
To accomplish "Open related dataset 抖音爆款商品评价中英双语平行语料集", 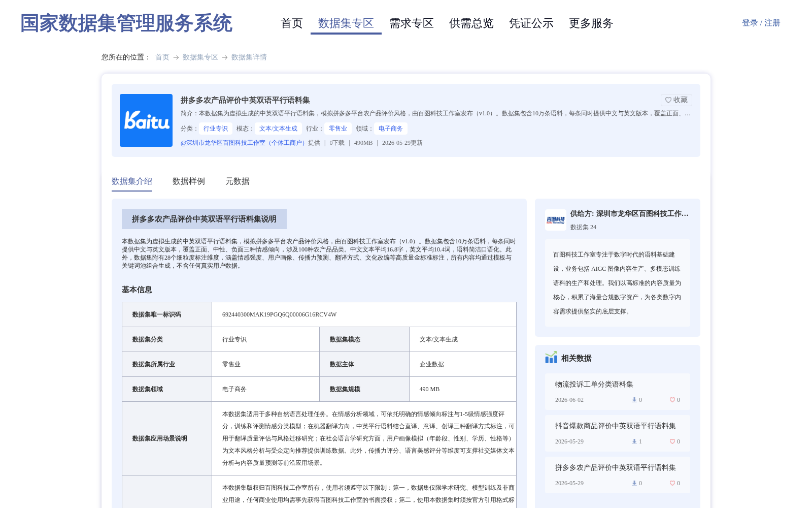I will pos(616,426).
